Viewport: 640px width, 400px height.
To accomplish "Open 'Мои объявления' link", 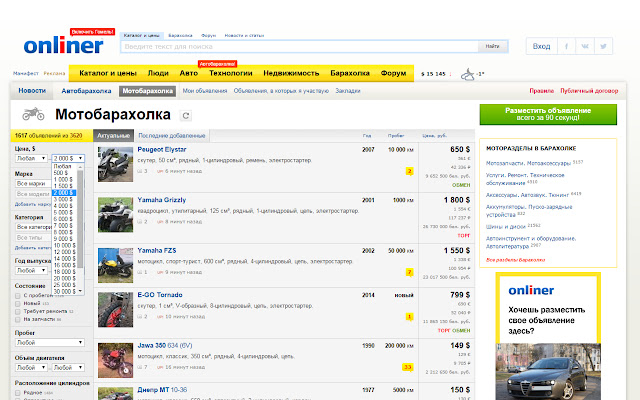I will click(x=204, y=91).
